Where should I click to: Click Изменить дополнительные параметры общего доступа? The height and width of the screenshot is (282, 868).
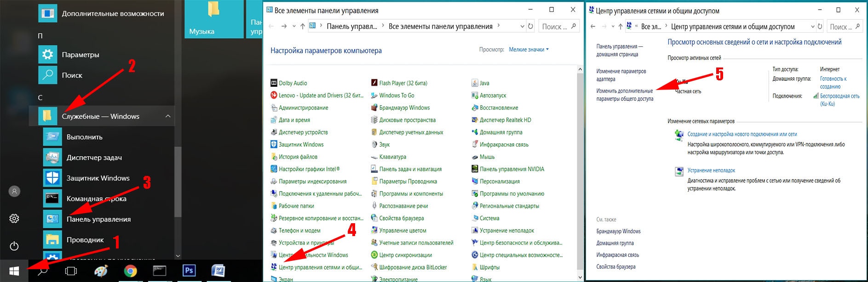(624, 95)
